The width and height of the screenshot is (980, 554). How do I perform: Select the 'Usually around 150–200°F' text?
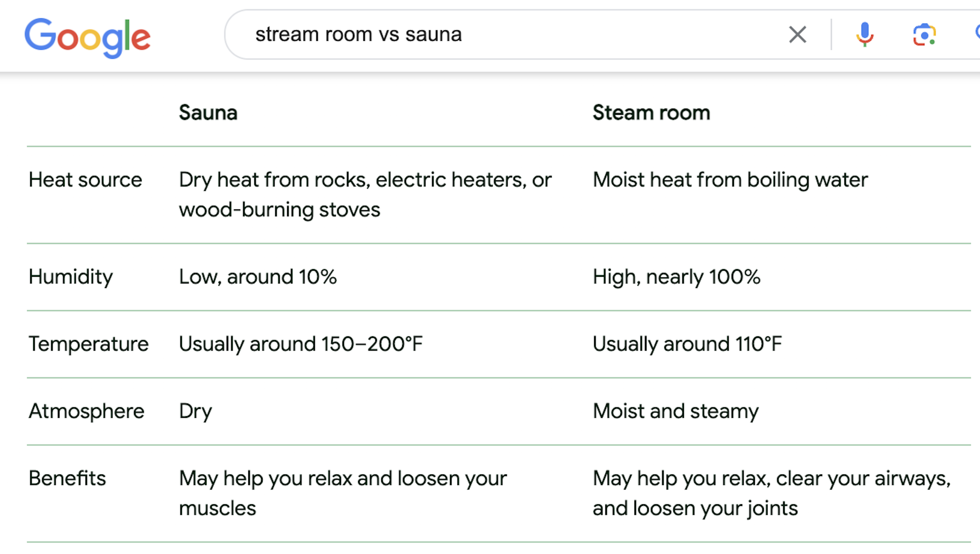click(x=301, y=344)
